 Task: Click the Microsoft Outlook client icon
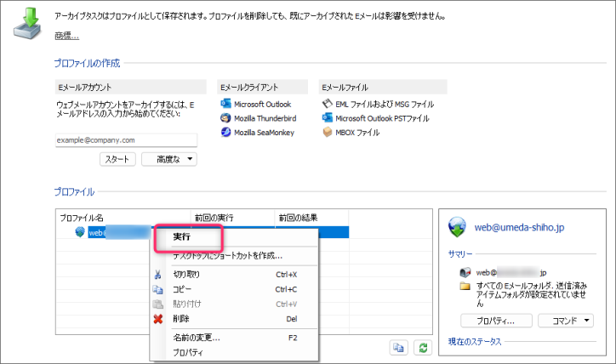(225, 104)
